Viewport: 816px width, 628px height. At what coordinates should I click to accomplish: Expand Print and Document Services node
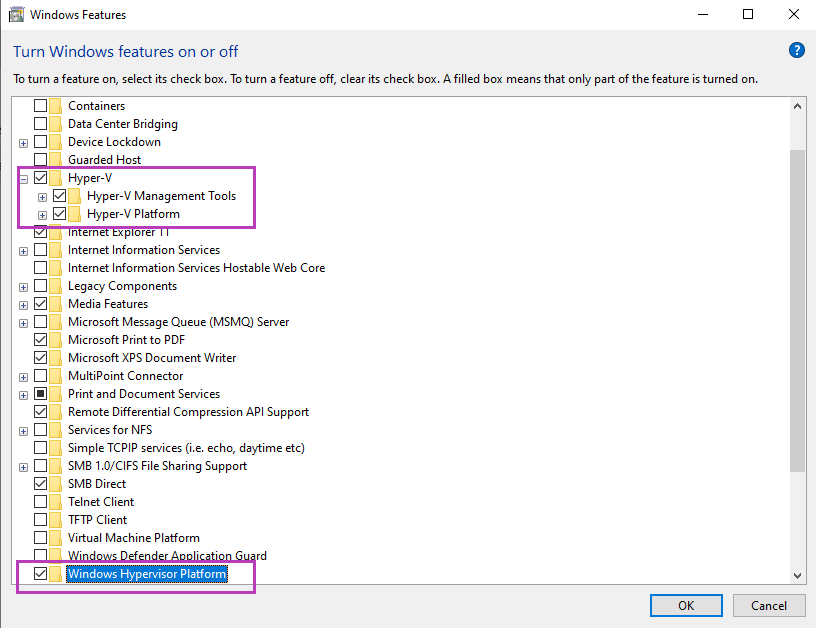coord(23,395)
